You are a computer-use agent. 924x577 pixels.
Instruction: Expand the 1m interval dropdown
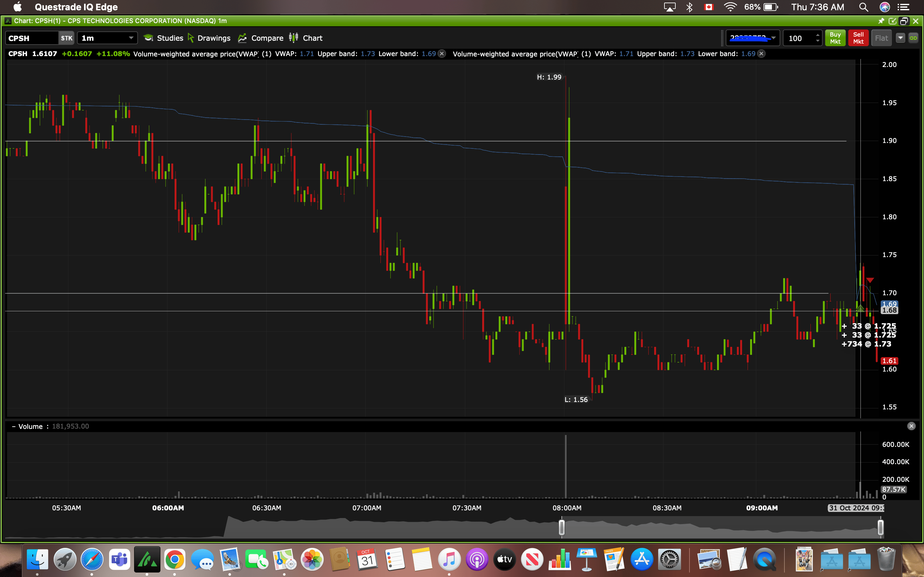coord(131,38)
